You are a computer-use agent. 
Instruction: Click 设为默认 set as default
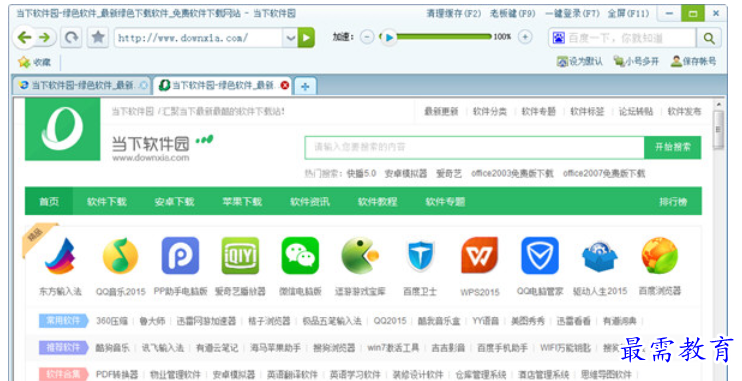click(x=580, y=62)
